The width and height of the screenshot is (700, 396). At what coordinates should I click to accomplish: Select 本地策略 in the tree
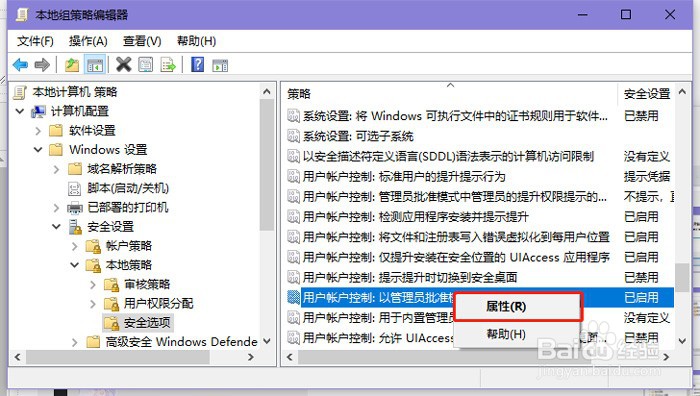pyautogui.click(x=129, y=265)
